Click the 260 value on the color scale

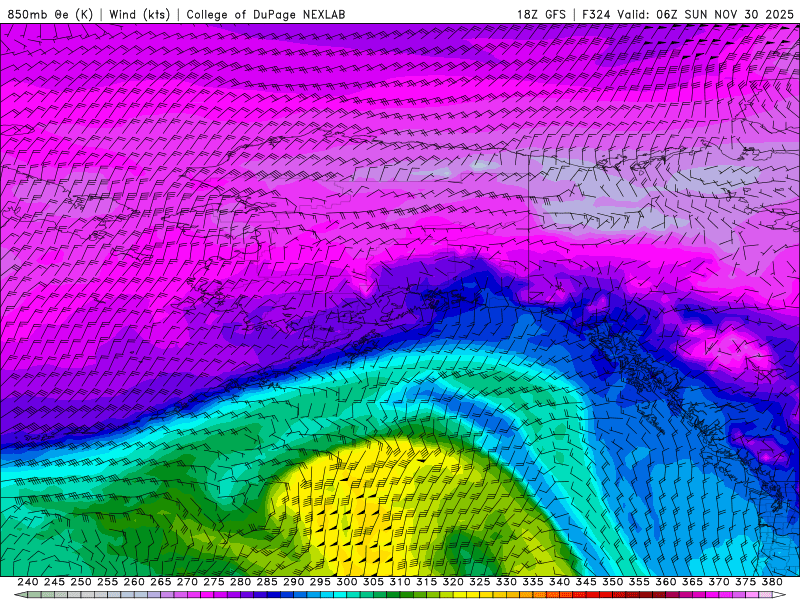pos(134,582)
